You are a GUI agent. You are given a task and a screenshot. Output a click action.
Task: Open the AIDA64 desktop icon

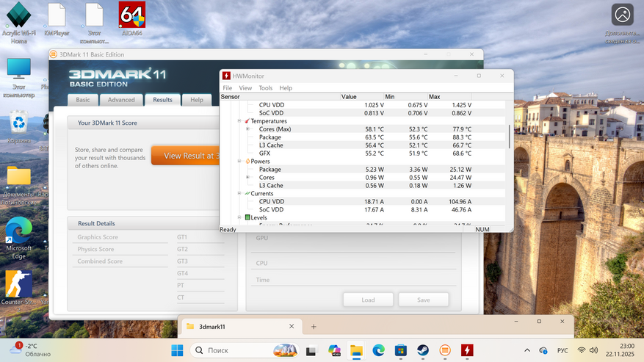click(x=132, y=19)
